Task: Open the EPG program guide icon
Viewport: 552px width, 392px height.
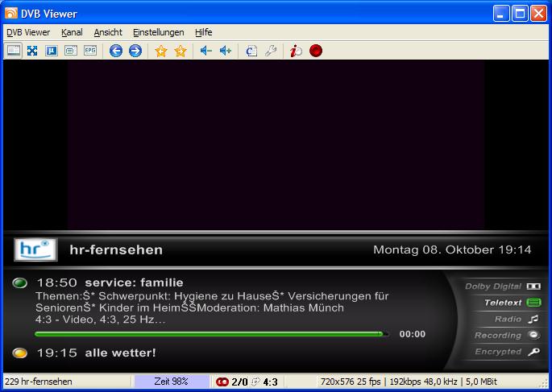Action: pos(90,51)
